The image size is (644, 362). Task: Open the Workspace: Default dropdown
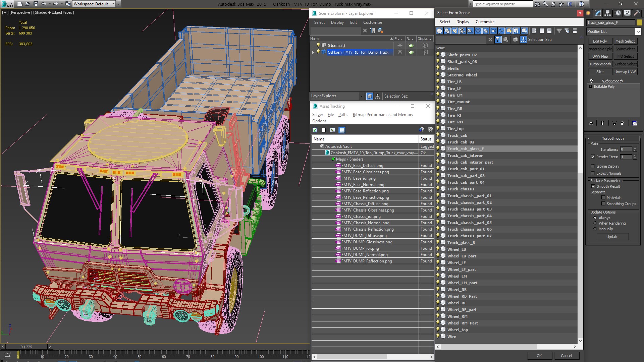coord(94,4)
